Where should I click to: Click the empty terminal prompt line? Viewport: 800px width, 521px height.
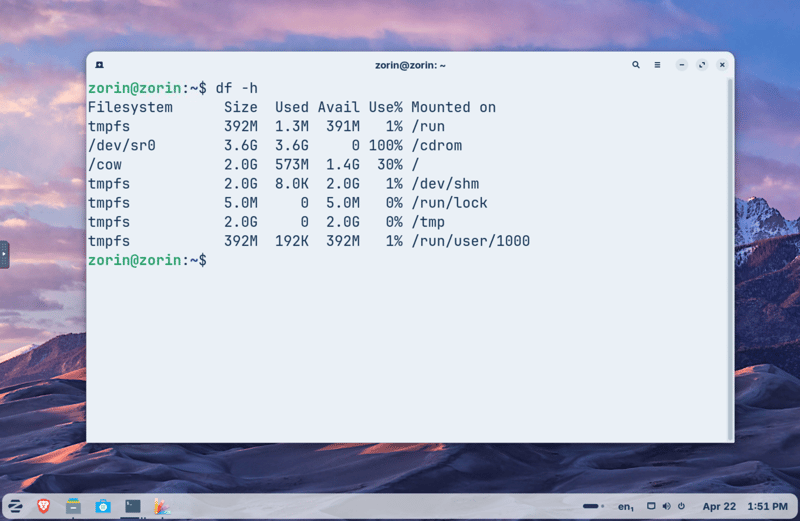click(400, 260)
